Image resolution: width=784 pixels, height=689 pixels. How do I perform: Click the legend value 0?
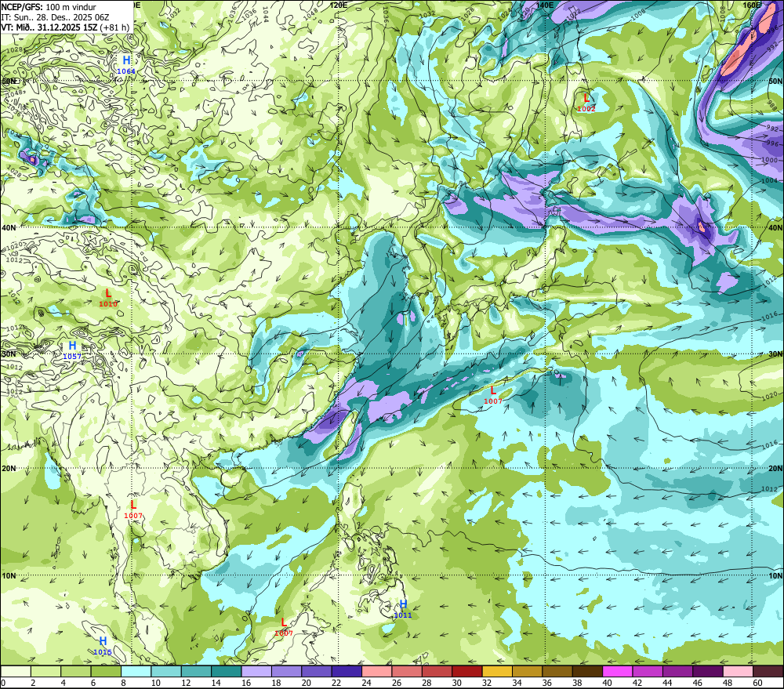[3, 683]
